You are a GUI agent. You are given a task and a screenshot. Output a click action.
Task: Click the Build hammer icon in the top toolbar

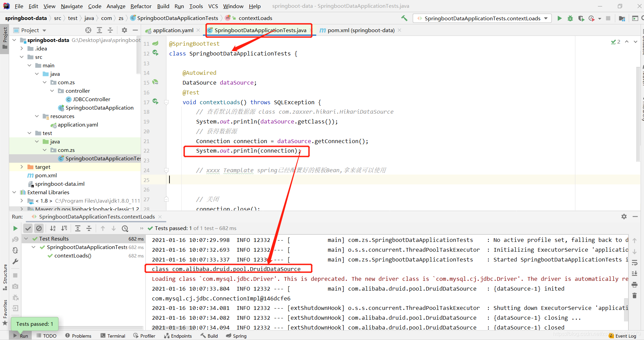404,18
